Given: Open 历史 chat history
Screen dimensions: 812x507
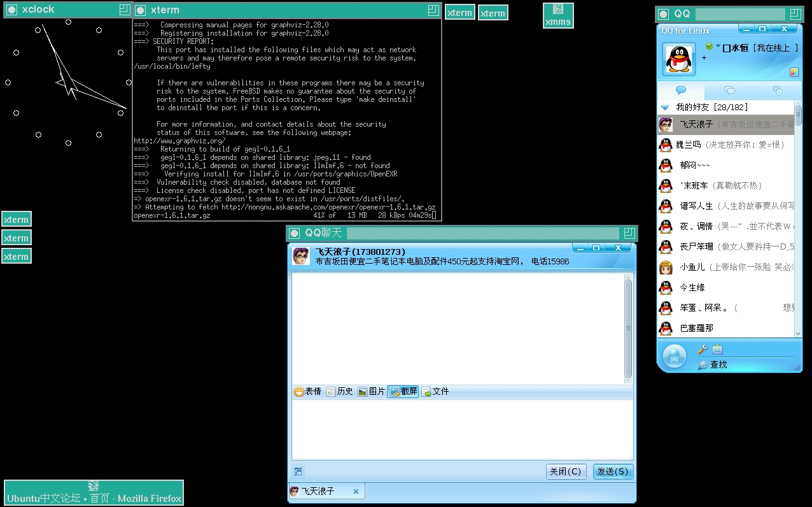Looking at the screenshot, I should [x=340, y=392].
